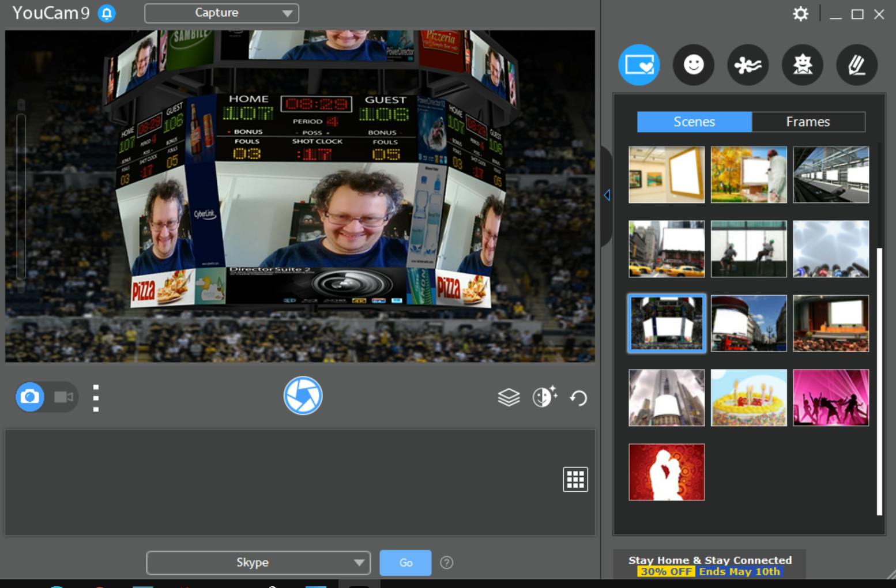Select the stadium scoreboard scene thumbnail
Screen dimensions: 896x588
click(x=667, y=323)
